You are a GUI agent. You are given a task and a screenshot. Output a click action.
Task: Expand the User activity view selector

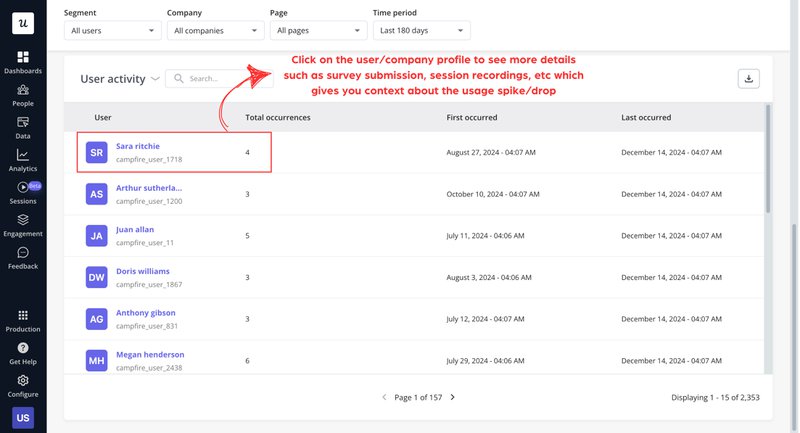point(120,79)
